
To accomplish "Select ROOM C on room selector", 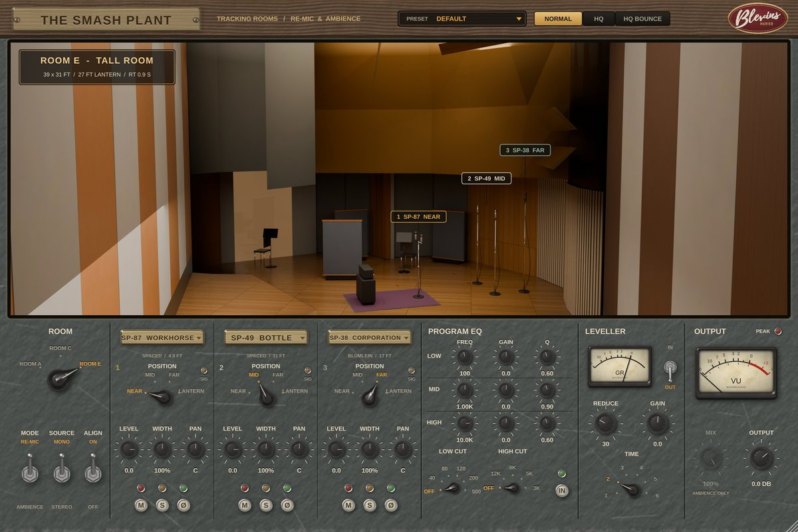I will (x=61, y=348).
